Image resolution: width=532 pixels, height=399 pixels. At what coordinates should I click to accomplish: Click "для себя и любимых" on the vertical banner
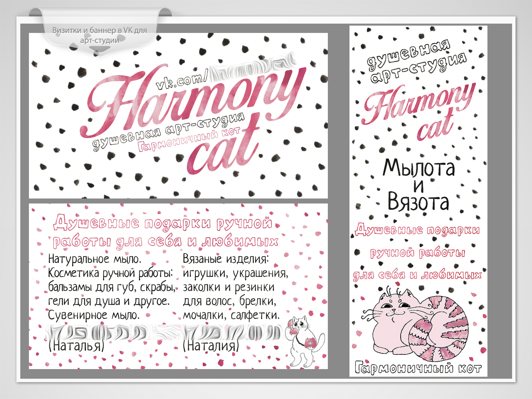[x=417, y=275]
